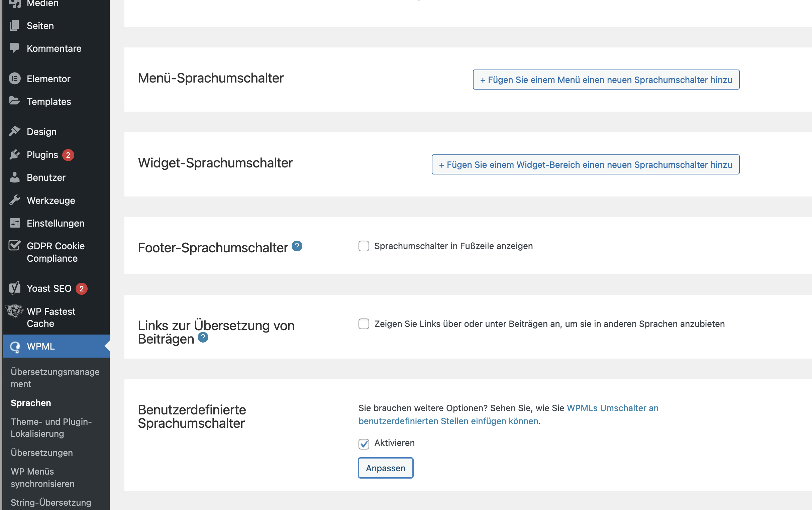Screen dimensions: 812x510
Task: Add a new language switcher to a menu
Action: 606,80
